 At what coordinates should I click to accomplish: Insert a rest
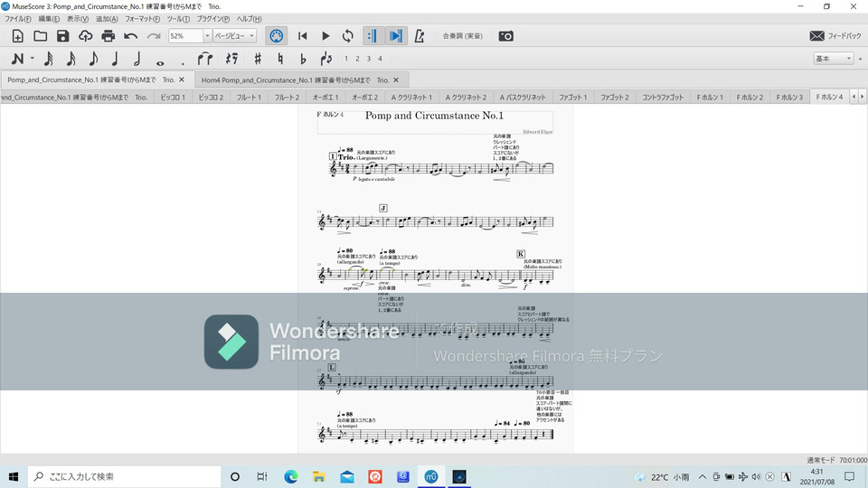pyautogui.click(x=232, y=58)
